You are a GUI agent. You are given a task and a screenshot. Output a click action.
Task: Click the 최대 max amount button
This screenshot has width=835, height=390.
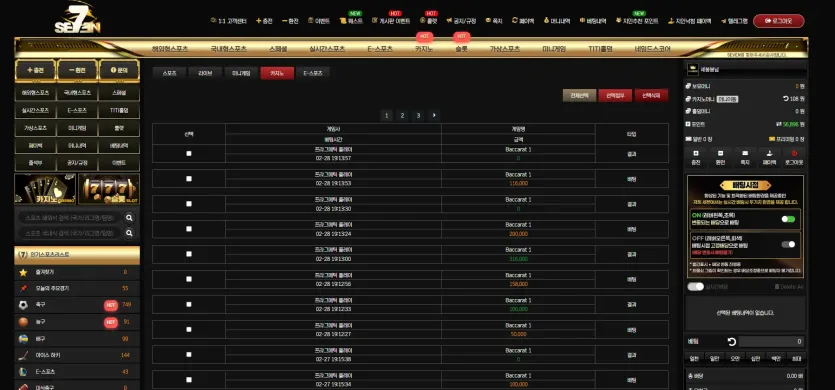(797, 359)
